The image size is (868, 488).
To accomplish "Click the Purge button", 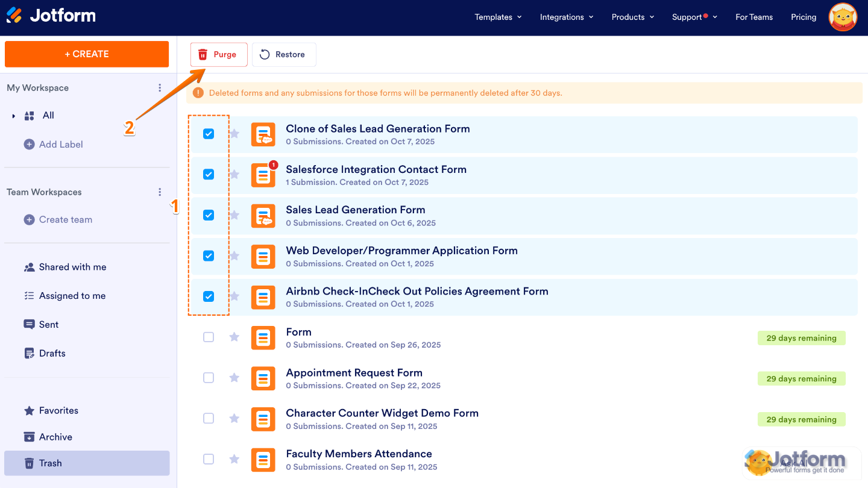I will click(219, 54).
